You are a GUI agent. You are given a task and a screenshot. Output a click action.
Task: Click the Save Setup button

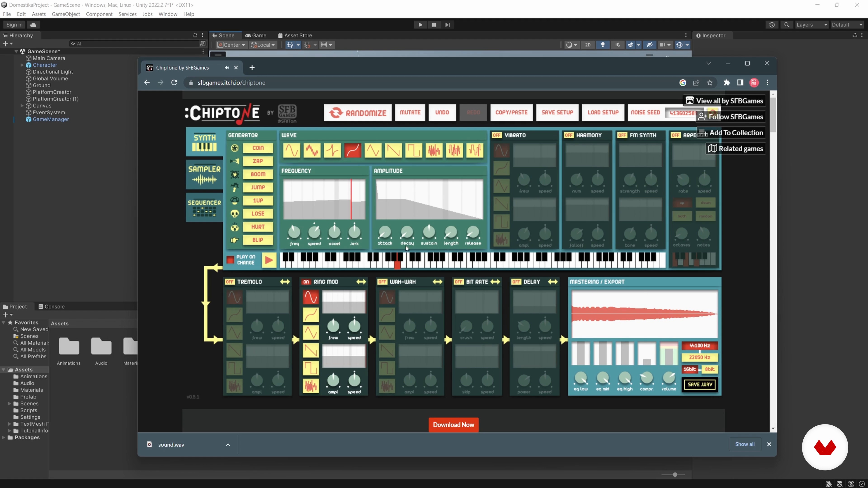(x=557, y=113)
